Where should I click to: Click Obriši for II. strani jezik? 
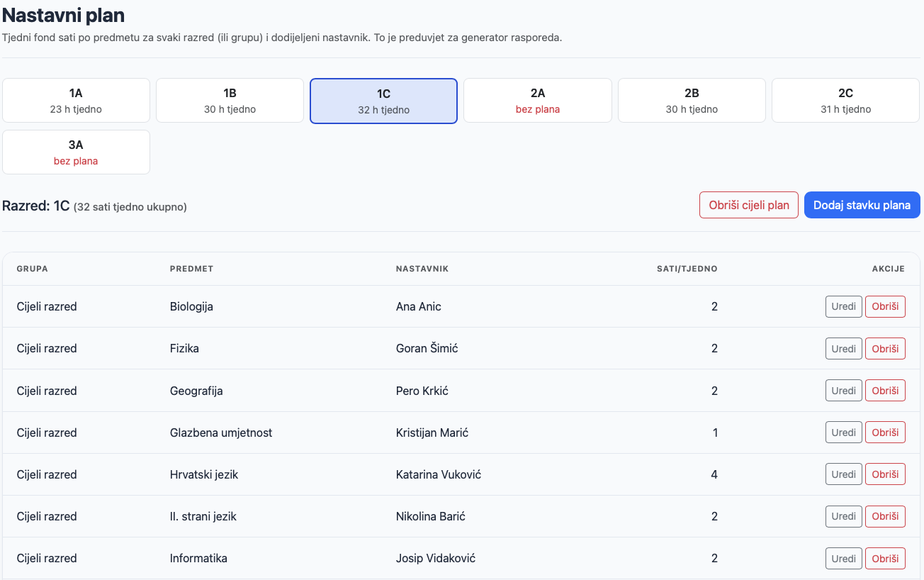click(x=885, y=516)
